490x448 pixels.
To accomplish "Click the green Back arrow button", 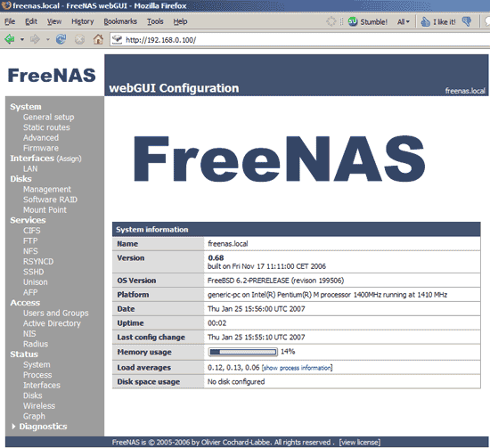I will (10, 39).
